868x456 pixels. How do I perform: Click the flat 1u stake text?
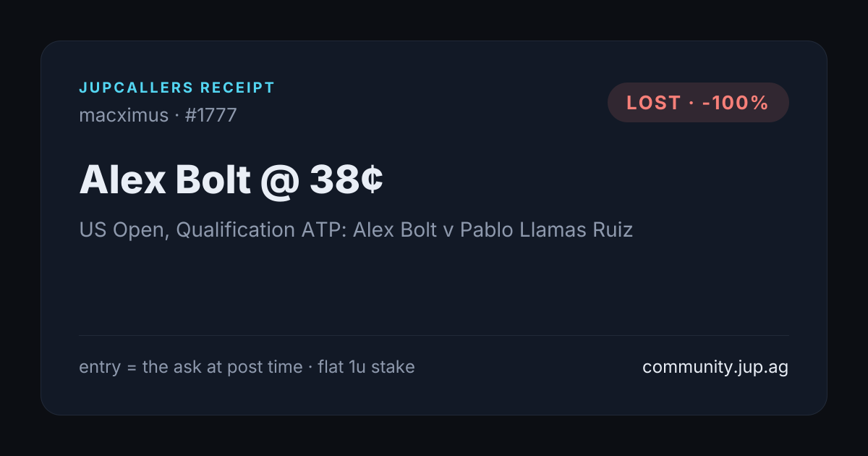point(366,367)
